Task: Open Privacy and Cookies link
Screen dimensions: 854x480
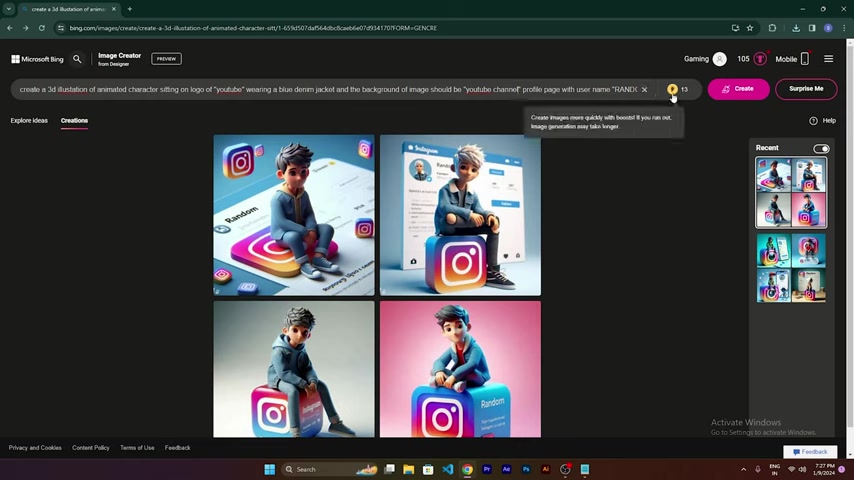Action: click(35, 448)
